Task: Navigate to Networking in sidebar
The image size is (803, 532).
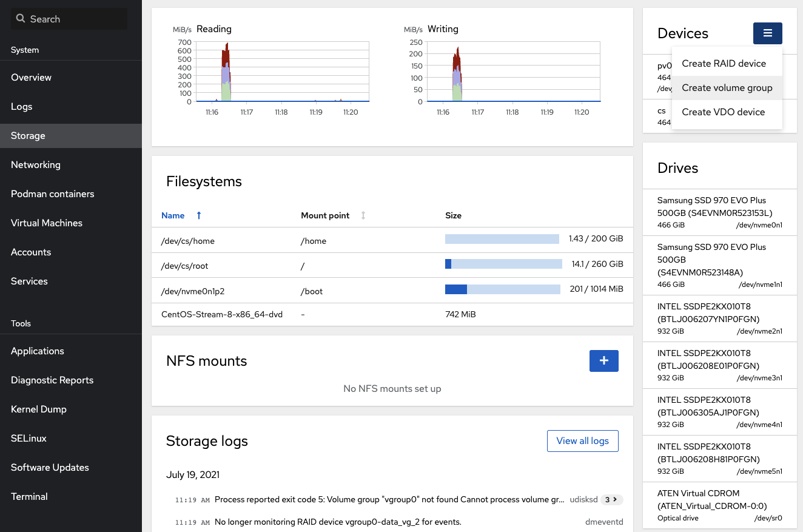Action: click(36, 165)
